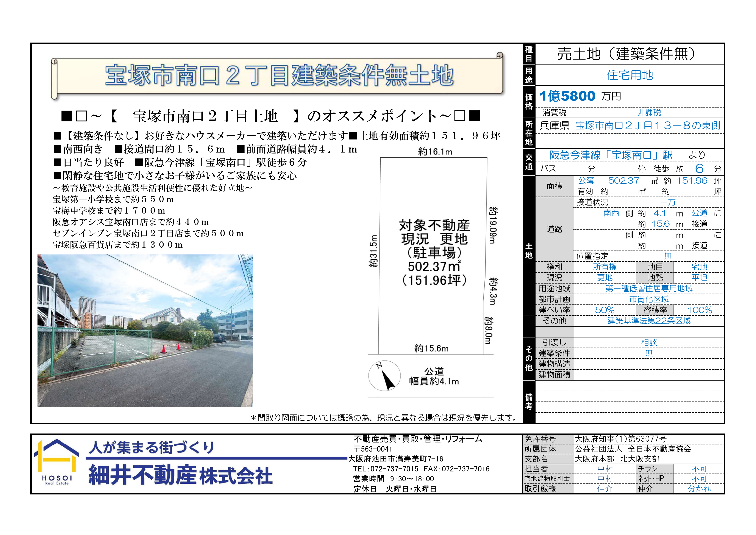Click the address 宝塚市南口2丁目13-8の東側
This screenshot has height=535, width=756.
(x=648, y=126)
